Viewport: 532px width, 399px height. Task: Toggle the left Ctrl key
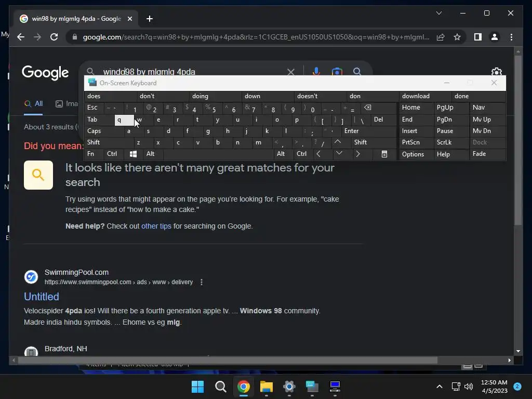tap(113, 154)
